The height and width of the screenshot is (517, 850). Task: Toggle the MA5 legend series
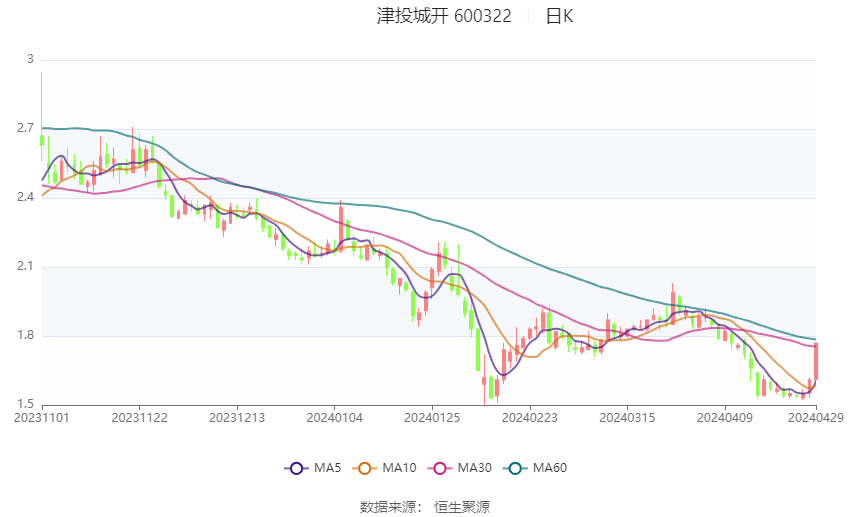pos(313,468)
